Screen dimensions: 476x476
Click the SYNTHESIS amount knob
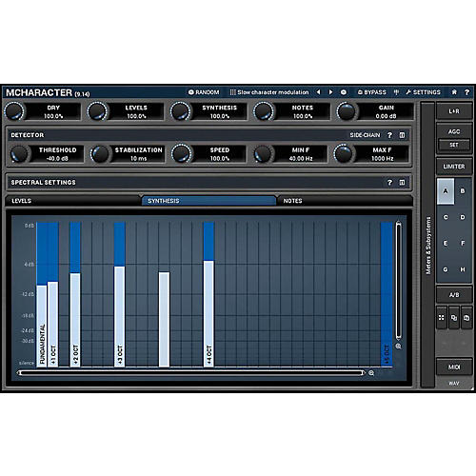pos(180,111)
